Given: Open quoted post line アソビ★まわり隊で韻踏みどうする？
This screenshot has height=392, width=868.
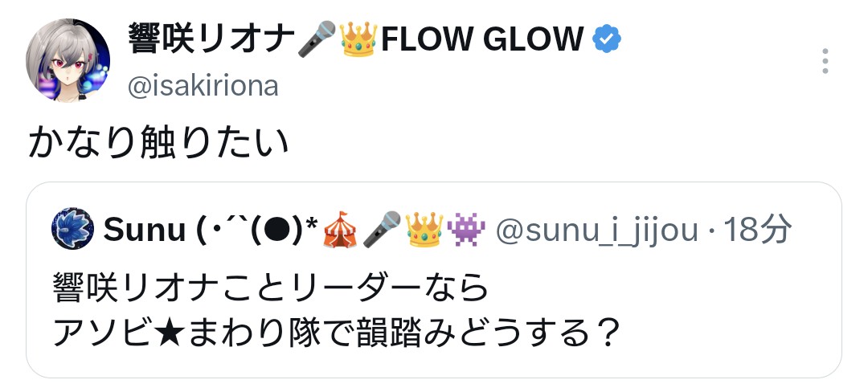Looking at the screenshot, I should [x=334, y=333].
